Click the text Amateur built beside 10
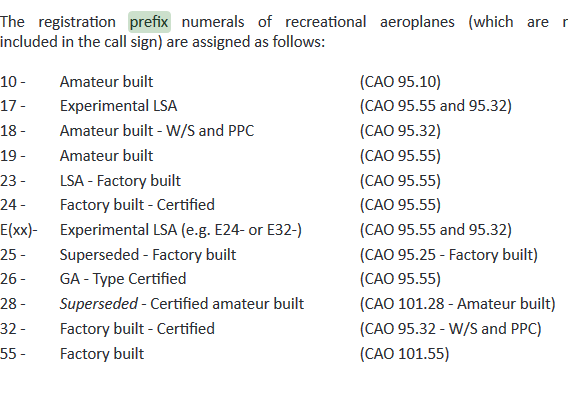 point(106,82)
